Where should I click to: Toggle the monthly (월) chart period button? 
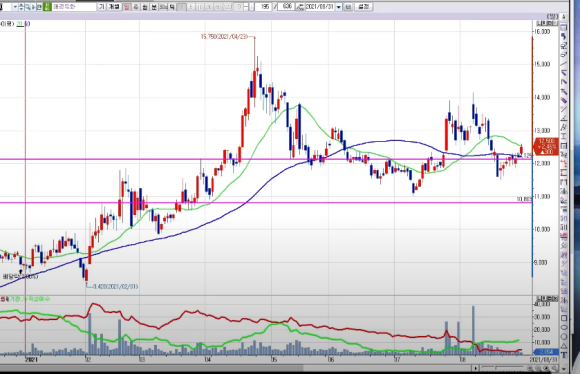click(145, 7)
